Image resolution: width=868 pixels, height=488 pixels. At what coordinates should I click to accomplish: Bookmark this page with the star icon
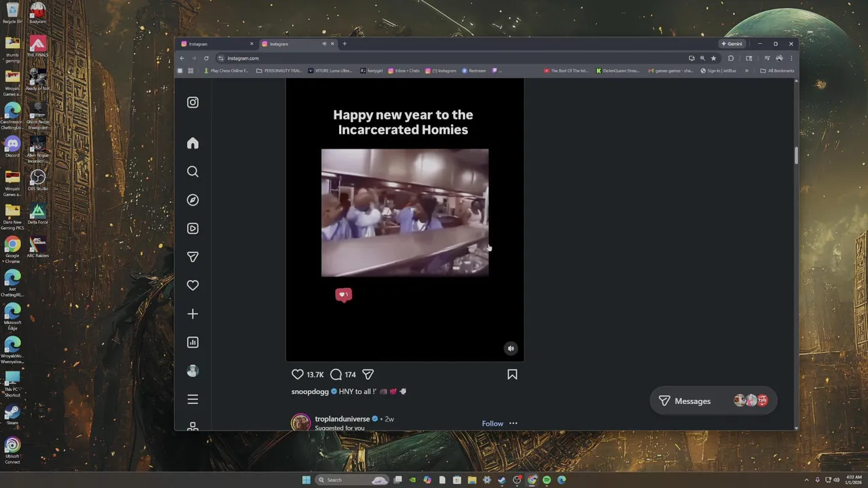pos(713,58)
